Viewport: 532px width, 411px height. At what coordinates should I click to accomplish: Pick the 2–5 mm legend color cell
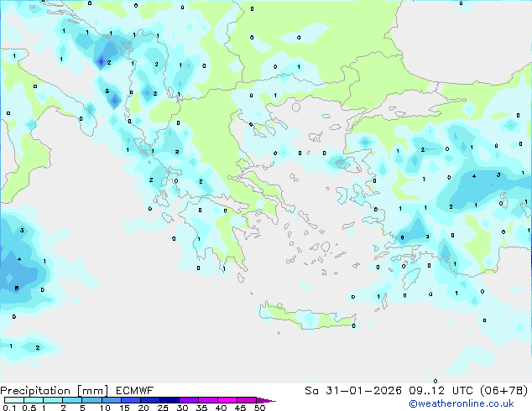coord(72,400)
